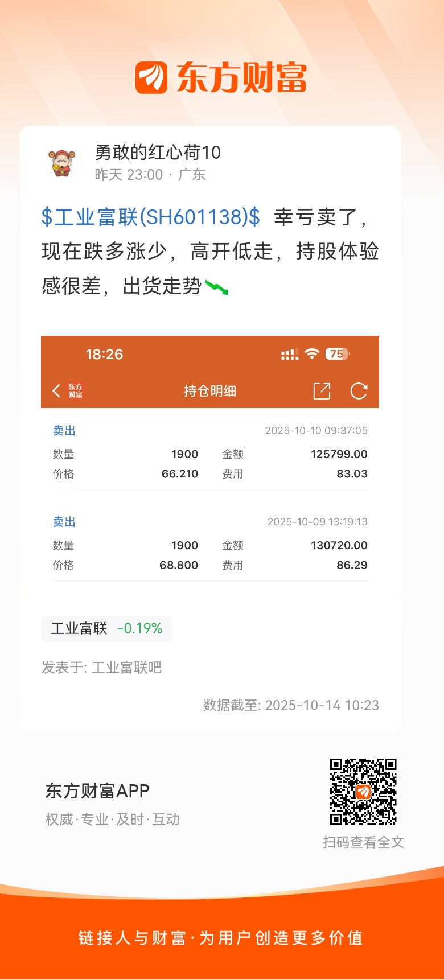Open the 卖出 record dated 2025-10-10
Image resolution: width=444 pixels, height=980 pixels.
(x=210, y=452)
